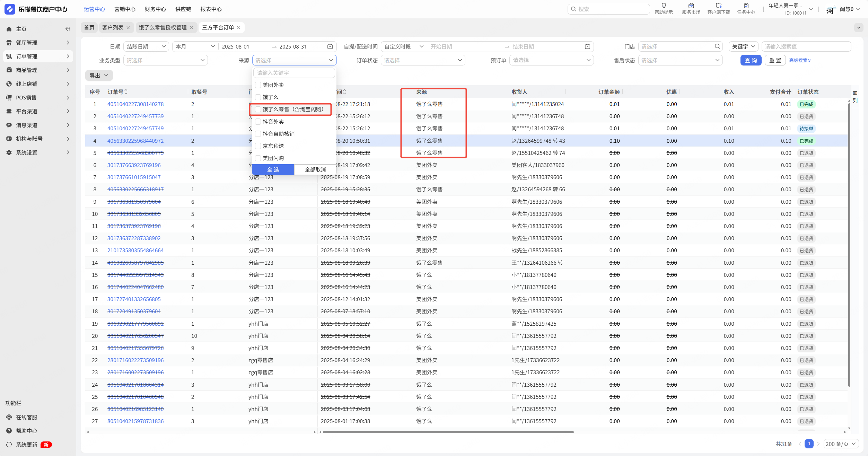Screen dimensions: 868x456
Task: Switch to 报表中心 top menu
Action: [x=211, y=9]
